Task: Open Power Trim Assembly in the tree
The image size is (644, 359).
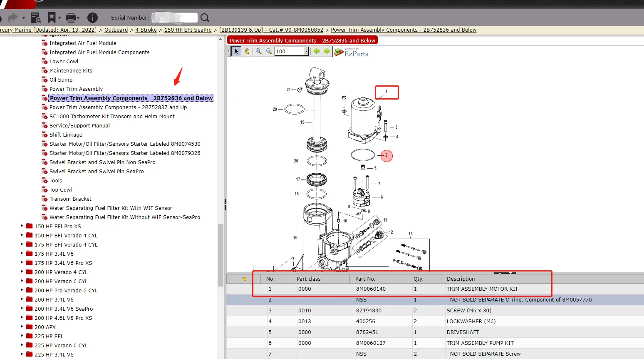Action: tap(76, 89)
